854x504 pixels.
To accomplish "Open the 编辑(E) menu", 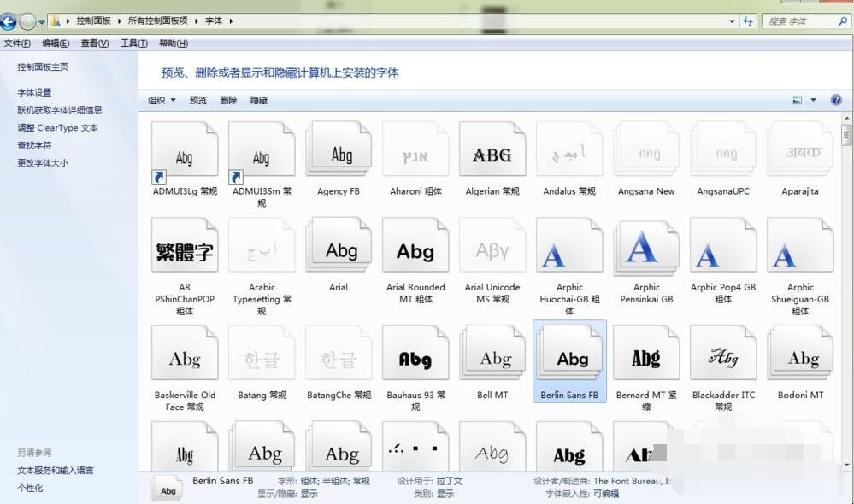I will coord(56,44).
